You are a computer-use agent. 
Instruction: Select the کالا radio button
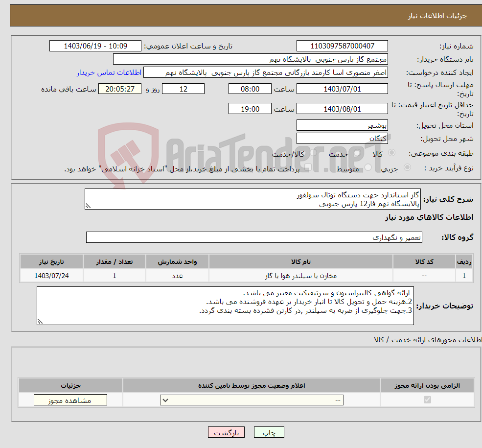pos(391,153)
